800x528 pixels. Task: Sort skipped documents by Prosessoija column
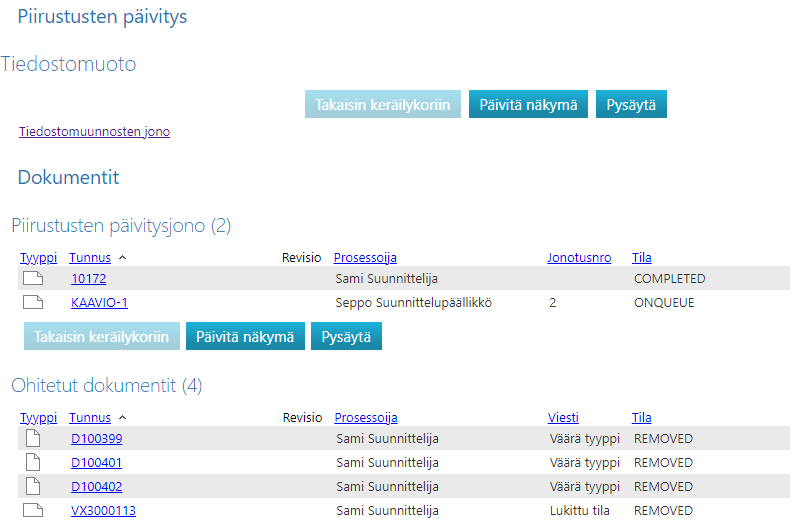click(x=365, y=417)
